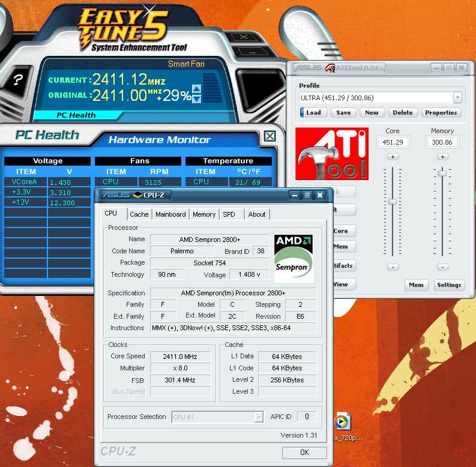
Task: Click the Core clock slider handle
Action: click(393, 202)
